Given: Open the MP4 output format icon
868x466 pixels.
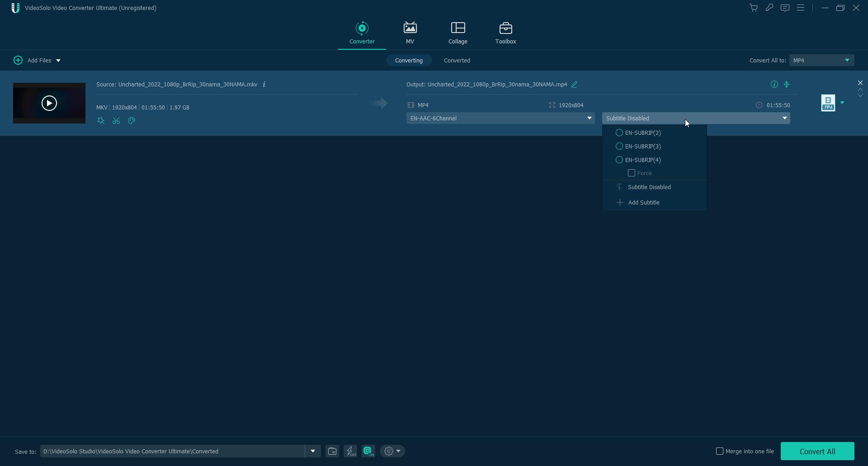Looking at the screenshot, I should click(828, 103).
